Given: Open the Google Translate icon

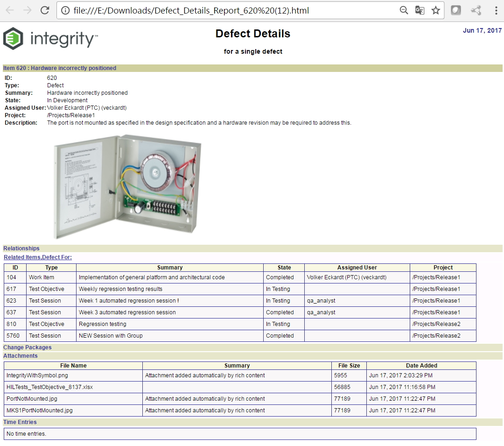Looking at the screenshot, I should (x=420, y=10).
